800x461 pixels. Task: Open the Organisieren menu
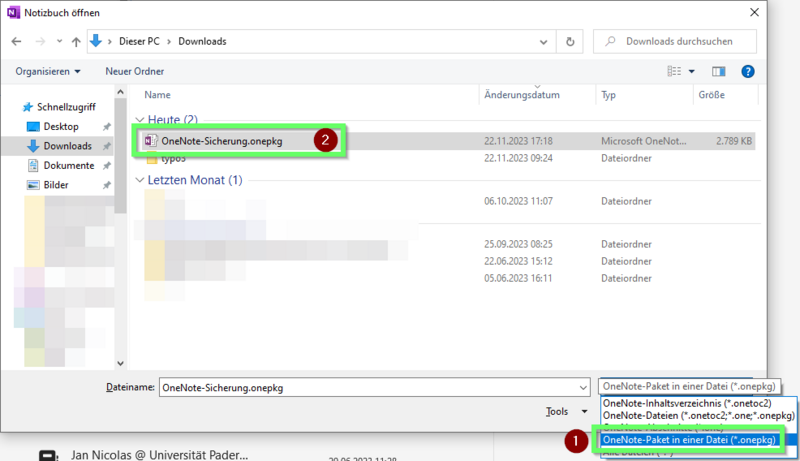[x=48, y=71]
